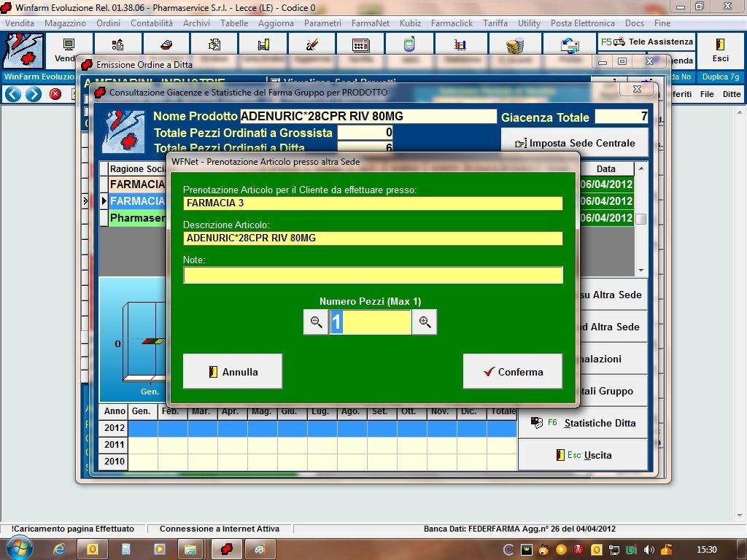Click the calendar icon in the main toolbar

[360, 45]
